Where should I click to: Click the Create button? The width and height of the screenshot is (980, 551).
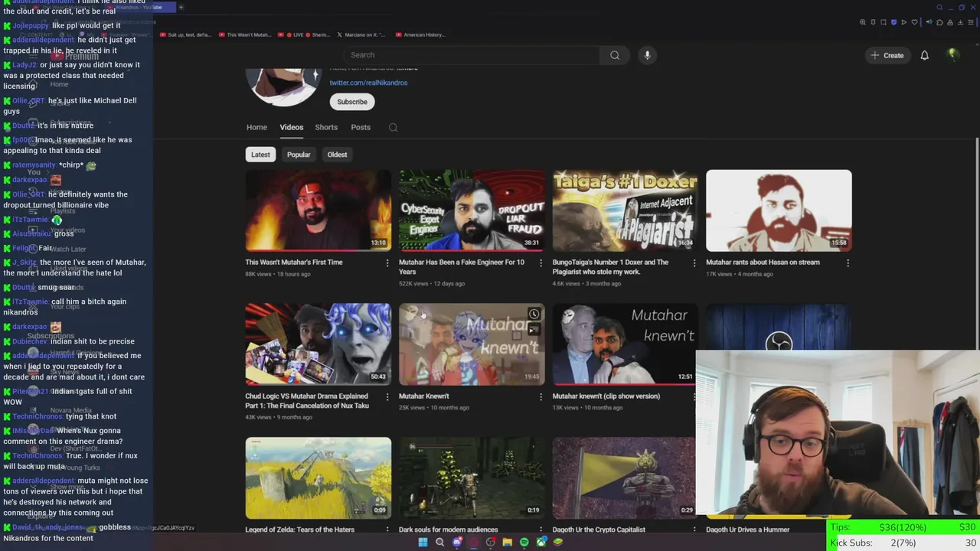(x=887, y=55)
